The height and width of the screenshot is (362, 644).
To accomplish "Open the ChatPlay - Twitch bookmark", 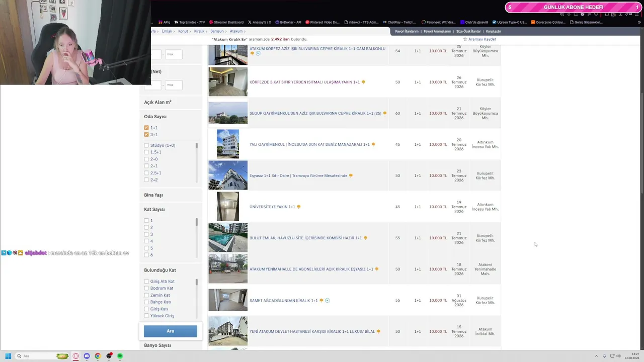I will point(399,22).
